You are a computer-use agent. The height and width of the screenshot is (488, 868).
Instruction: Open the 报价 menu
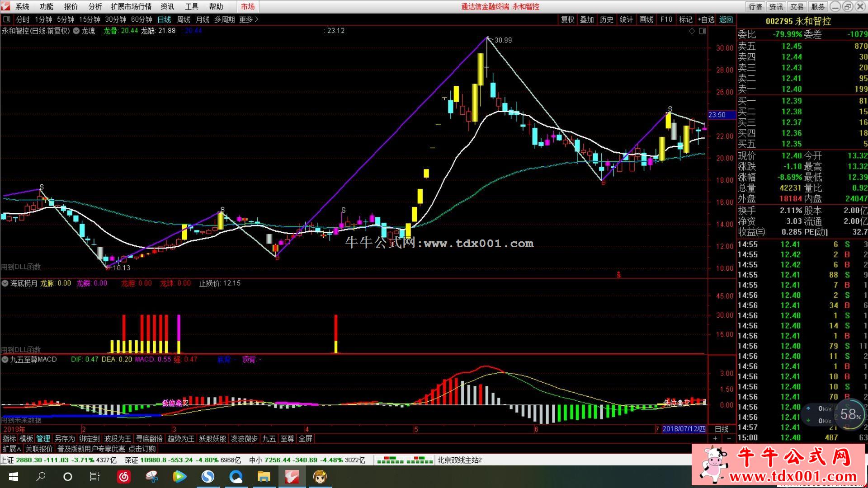[x=71, y=6]
